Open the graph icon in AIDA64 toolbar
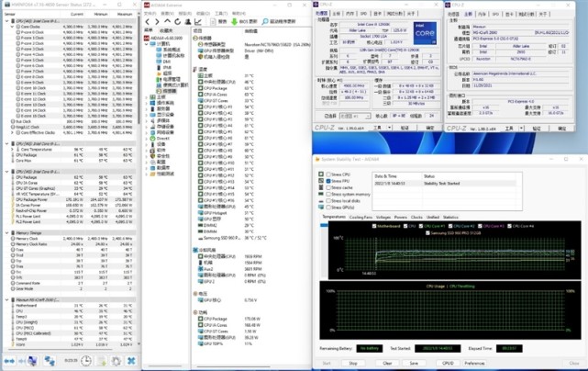This screenshot has height=371, width=588. pyautogui.click(x=199, y=21)
